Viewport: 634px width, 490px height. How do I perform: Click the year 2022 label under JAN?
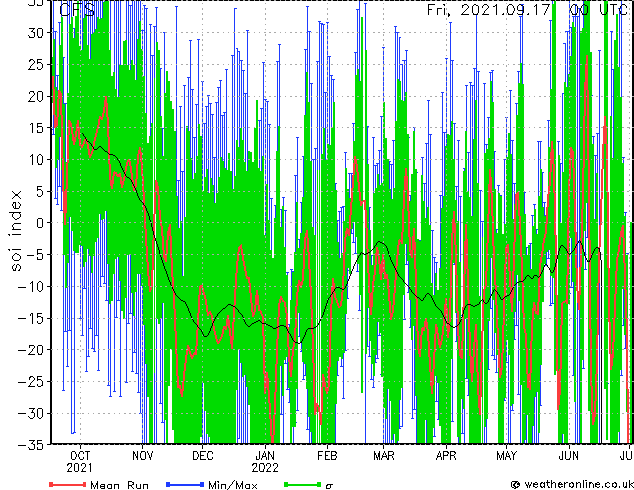pos(265,468)
